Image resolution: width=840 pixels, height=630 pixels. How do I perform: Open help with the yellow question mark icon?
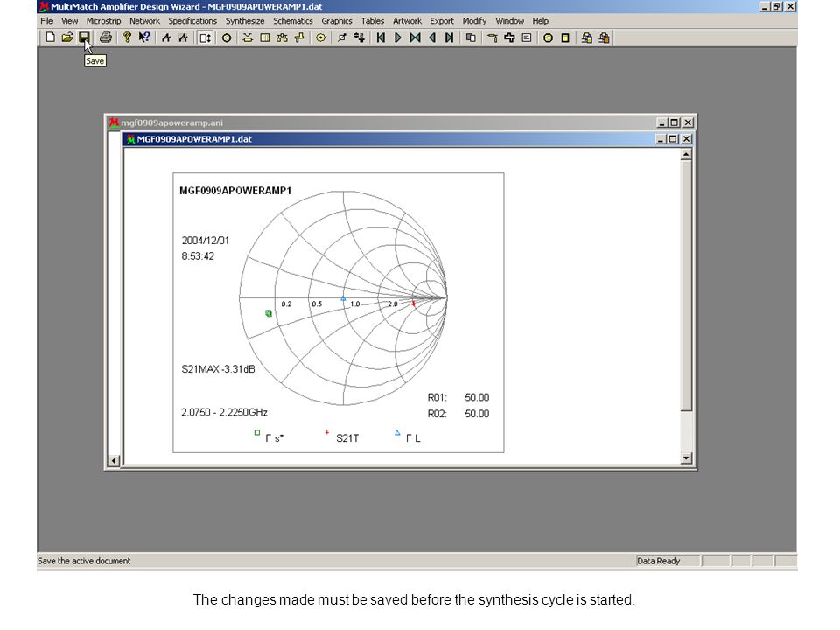coord(127,38)
